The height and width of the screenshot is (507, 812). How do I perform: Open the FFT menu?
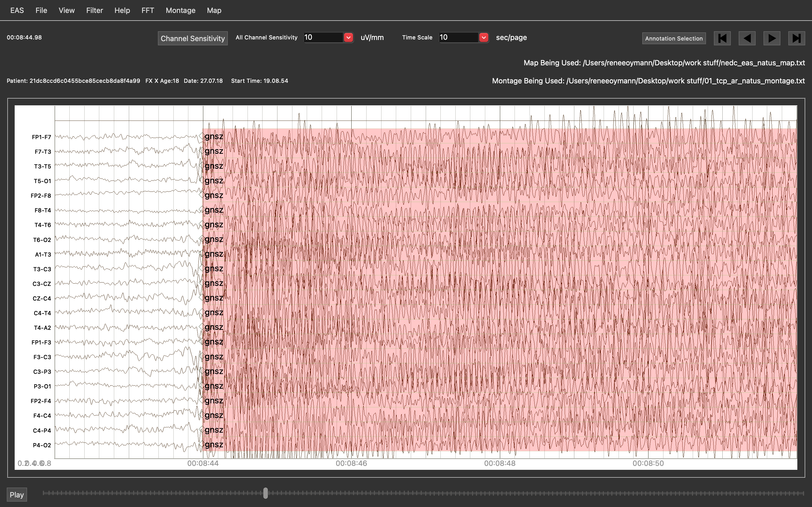click(x=148, y=10)
